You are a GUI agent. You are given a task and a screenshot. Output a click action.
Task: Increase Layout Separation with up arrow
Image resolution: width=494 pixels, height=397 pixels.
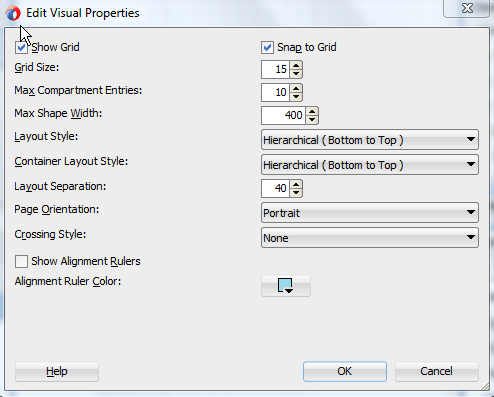[296, 184]
